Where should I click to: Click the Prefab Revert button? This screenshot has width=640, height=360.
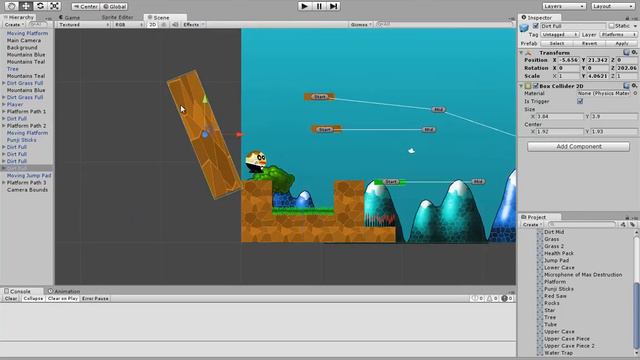click(x=589, y=43)
